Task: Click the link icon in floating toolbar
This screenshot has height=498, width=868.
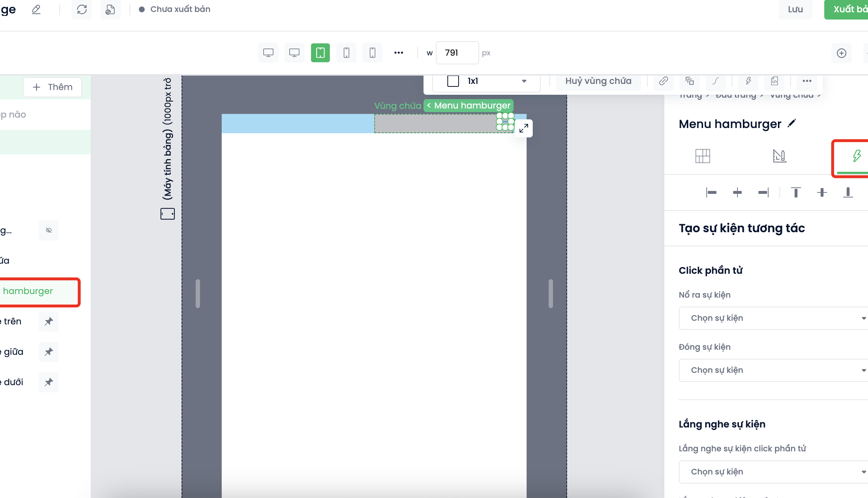Action: [663, 81]
